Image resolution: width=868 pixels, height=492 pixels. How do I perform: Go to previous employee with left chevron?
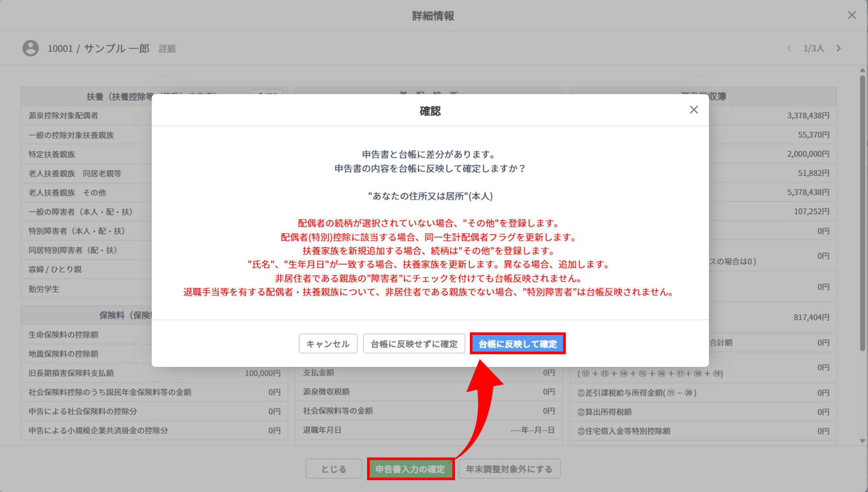tap(789, 48)
